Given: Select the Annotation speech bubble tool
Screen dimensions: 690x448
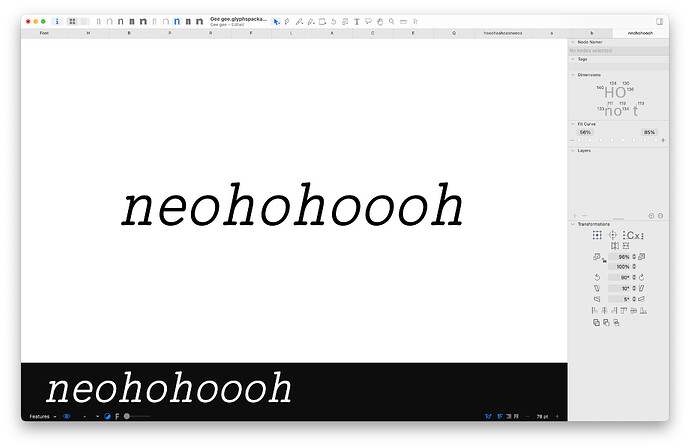Looking at the screenshot, I should (x=368, y=21).
